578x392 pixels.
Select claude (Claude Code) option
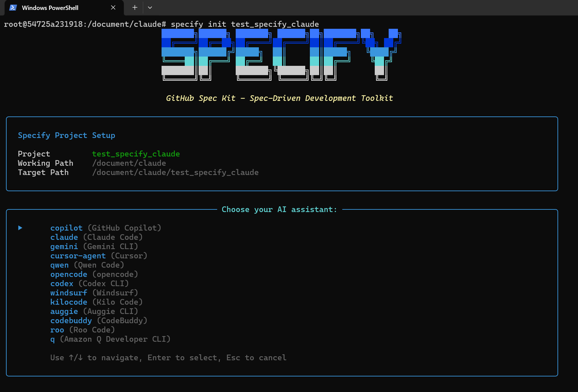coord(96,237)
